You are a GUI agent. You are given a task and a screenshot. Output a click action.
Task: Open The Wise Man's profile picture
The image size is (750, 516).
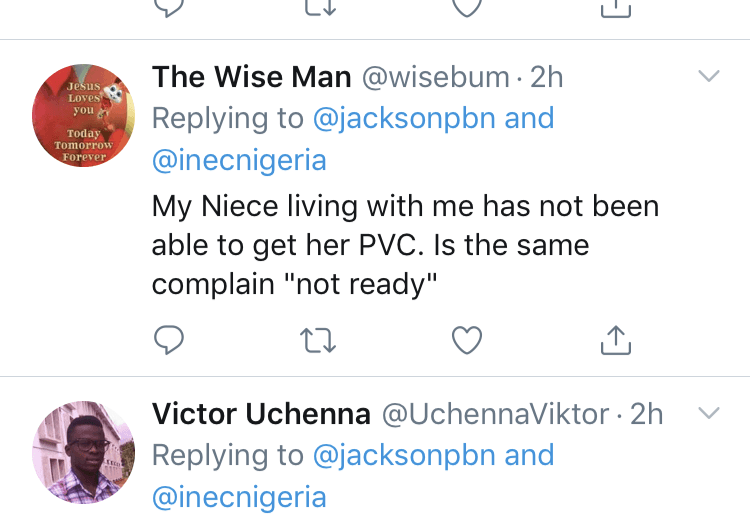84,115
